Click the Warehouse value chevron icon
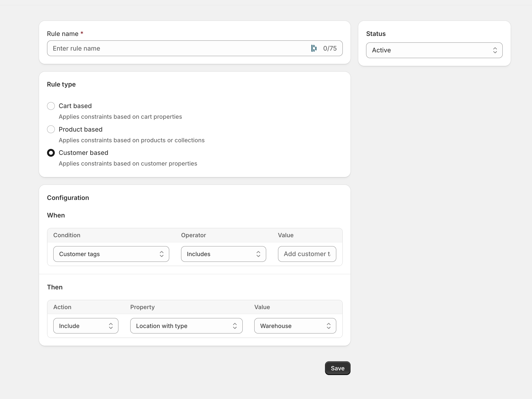The image size is (532, 399). tap(329, 326)
